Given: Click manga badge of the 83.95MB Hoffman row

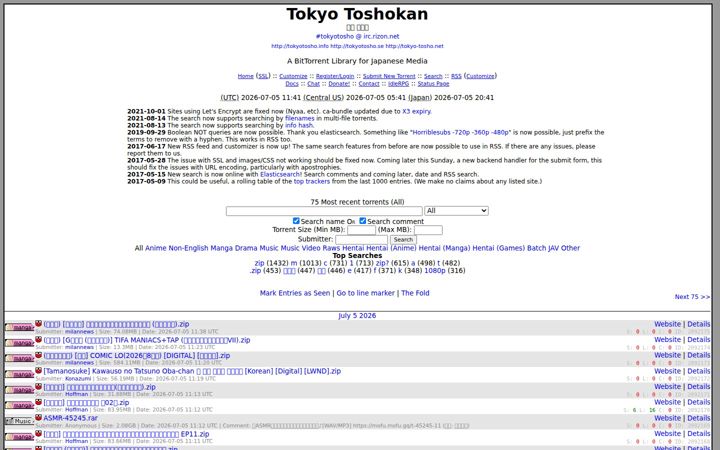Looking at the screenshot, I should click(x=19, y=405).
